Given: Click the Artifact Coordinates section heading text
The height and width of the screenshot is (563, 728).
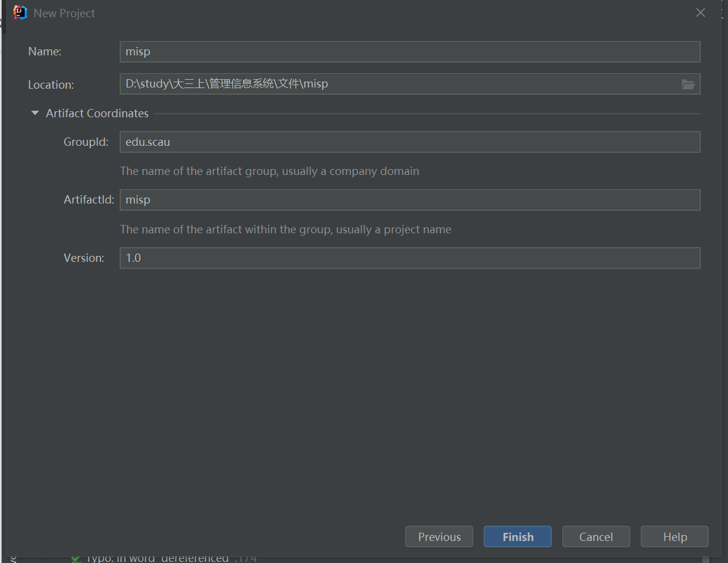Looking at the screenshot, I should 97,113.
